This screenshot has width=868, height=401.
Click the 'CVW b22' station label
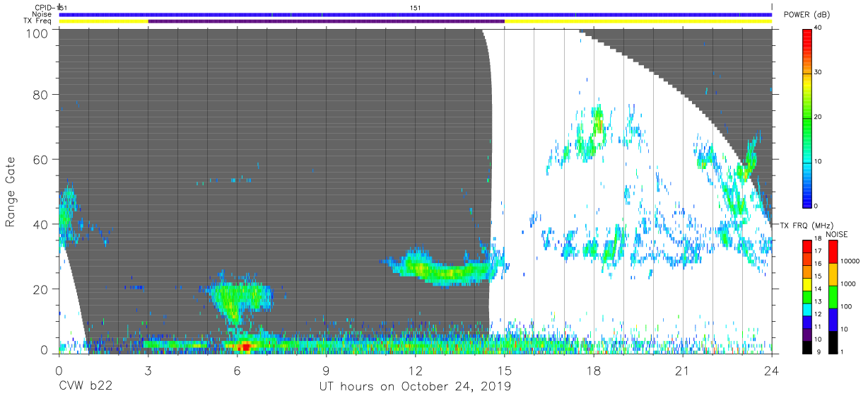point(86,387)
